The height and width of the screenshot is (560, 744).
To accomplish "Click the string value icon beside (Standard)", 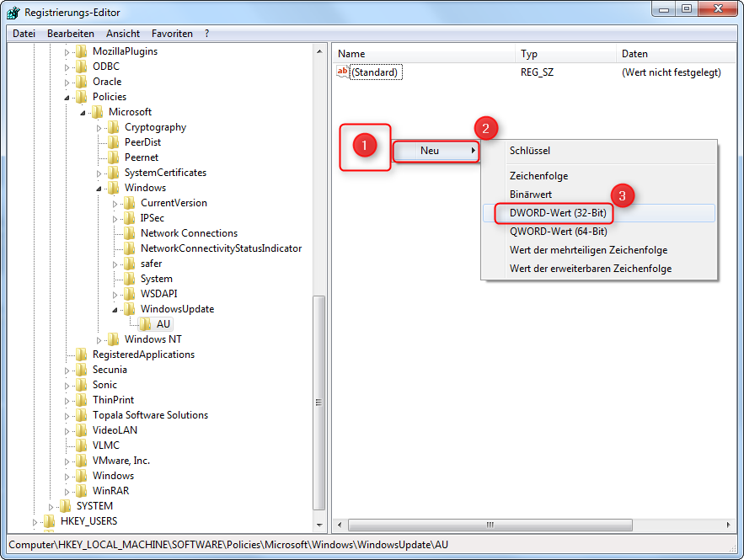I will pos(342,72).
